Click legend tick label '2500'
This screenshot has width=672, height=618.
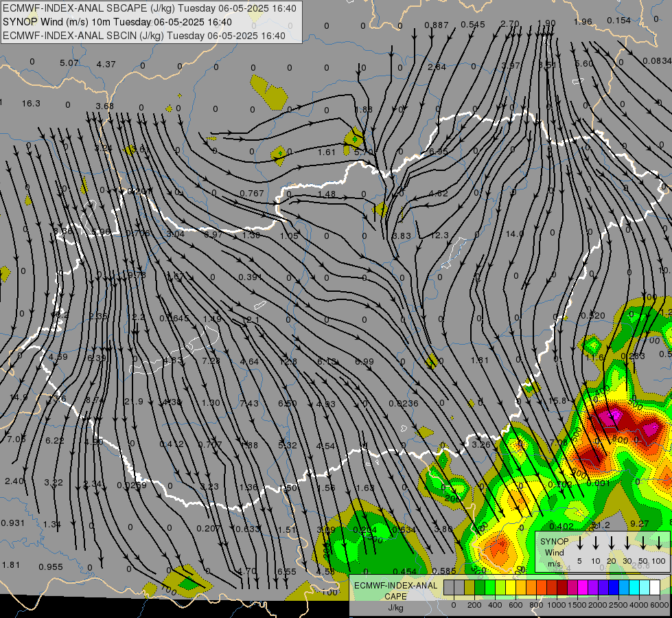[x=619, y=605]
